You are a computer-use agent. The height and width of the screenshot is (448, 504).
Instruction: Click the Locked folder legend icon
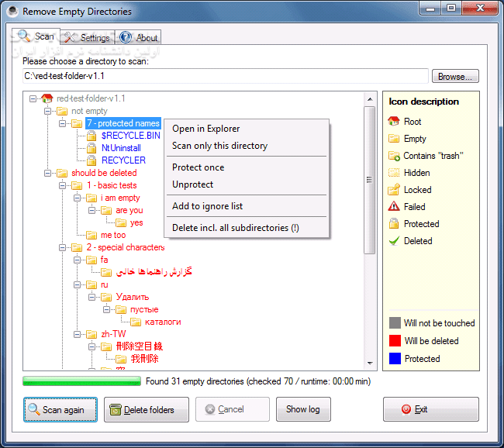point(394,190)
